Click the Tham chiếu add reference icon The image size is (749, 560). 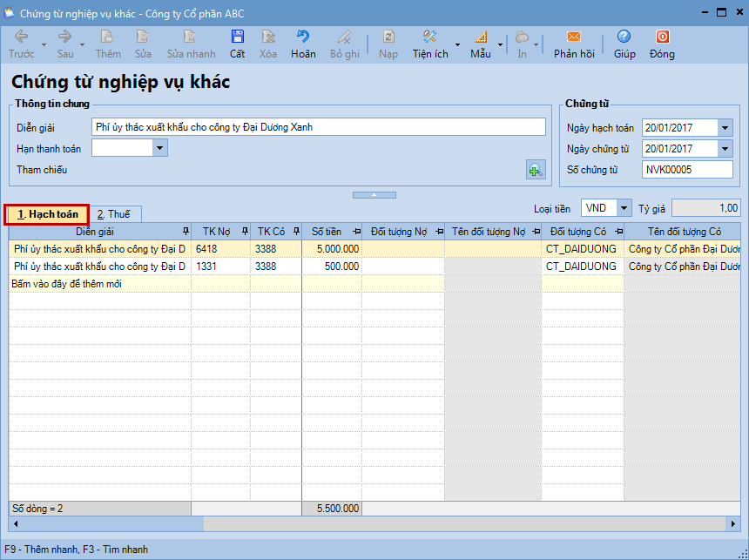[x=536, y=170]
